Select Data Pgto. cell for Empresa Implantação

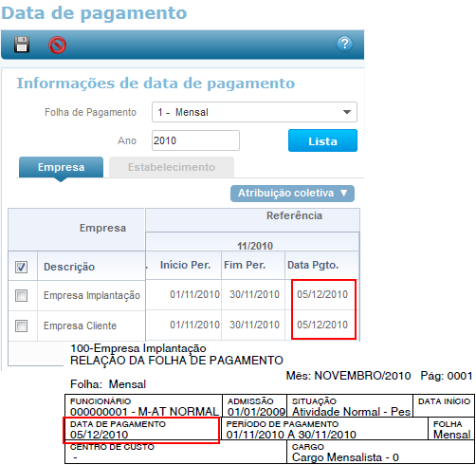pyautogui.click(x=322, y=294)
